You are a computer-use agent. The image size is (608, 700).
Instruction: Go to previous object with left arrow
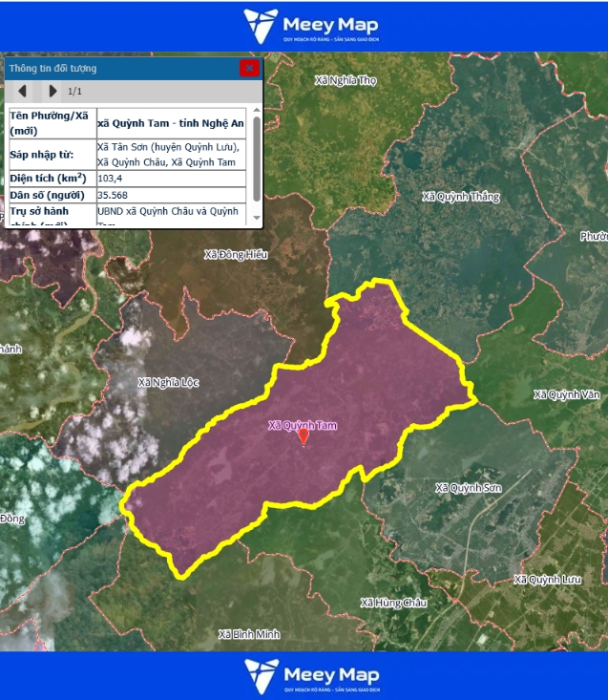click(23, 92)
